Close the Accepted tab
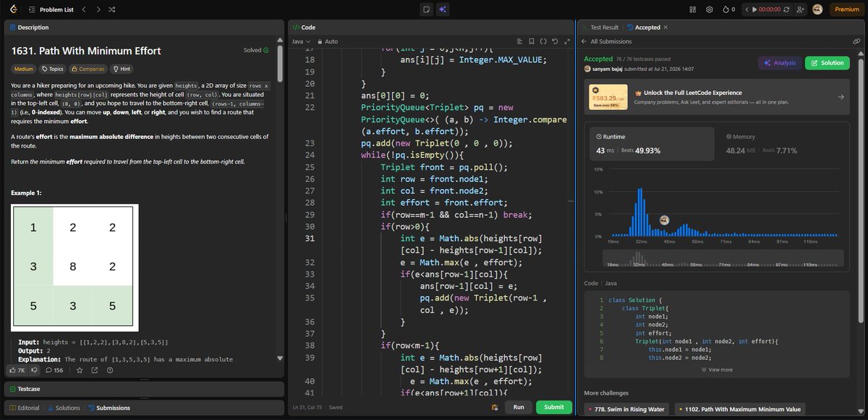This screenshot has width=868, height=420. [665, 27]
